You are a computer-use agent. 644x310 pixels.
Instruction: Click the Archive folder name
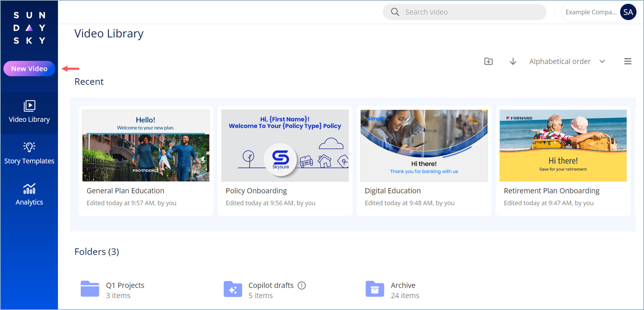click(x=403, y=285)
